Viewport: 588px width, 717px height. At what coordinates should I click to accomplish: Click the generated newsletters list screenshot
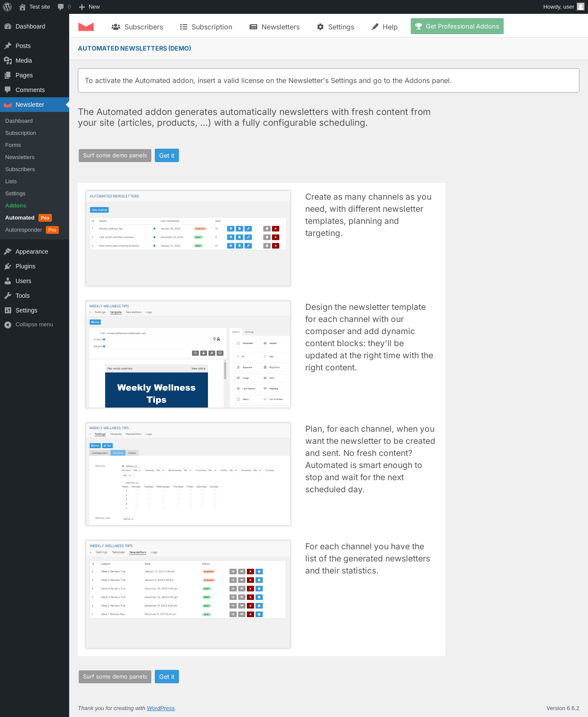pos(188,594)
